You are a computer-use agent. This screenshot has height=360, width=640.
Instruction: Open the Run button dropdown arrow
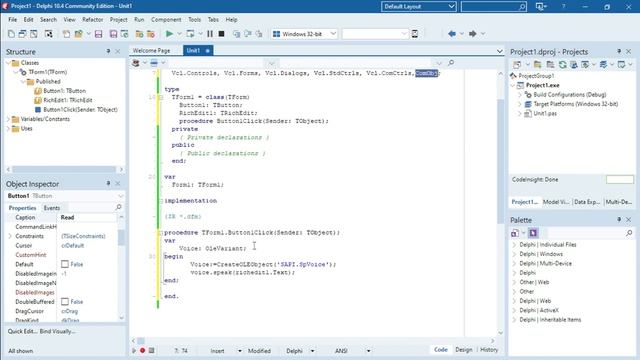(179, 34)
